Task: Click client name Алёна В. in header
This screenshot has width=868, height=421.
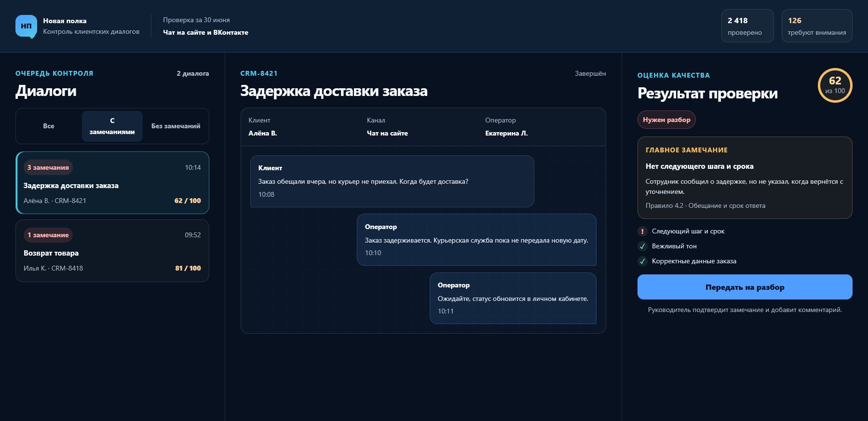Action: (x=263, y=133)
